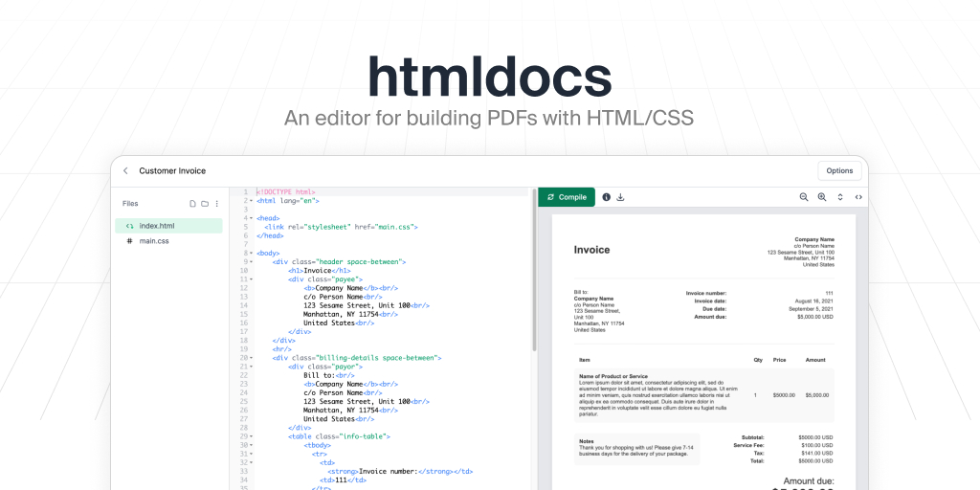Open the Options button
Screen dimensions: 980x490
pos(839,171)
